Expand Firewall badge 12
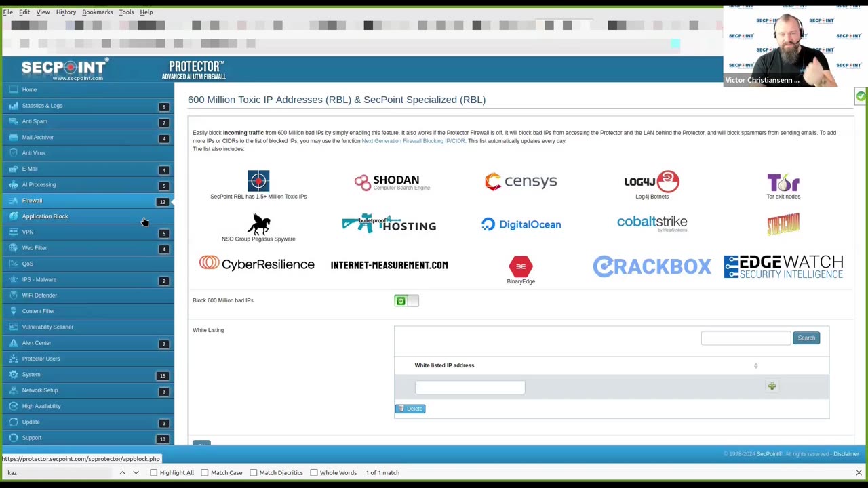 click(x=163, y=201)
